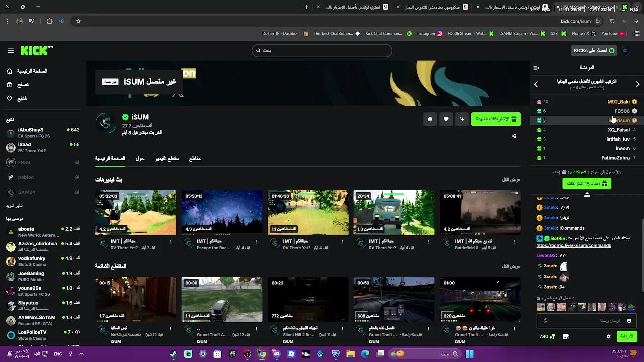Open iSaad channel in sidebar
The height and width of the screenshot is (362, 644).
coord(42,147)
